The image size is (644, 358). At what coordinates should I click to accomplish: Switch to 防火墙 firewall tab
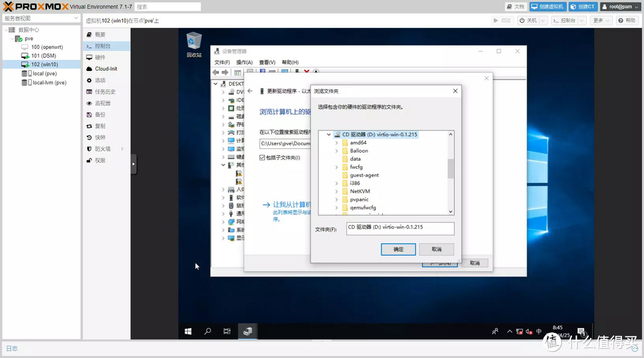[x=103, y=149]
